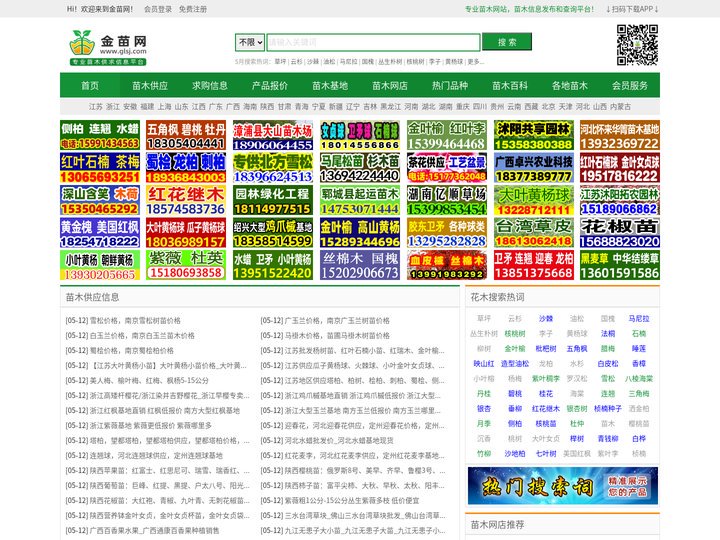Open the 马尾松苗 杉木苗 ad banner
This screenshot has height=540, width=720.
point(360,168)
